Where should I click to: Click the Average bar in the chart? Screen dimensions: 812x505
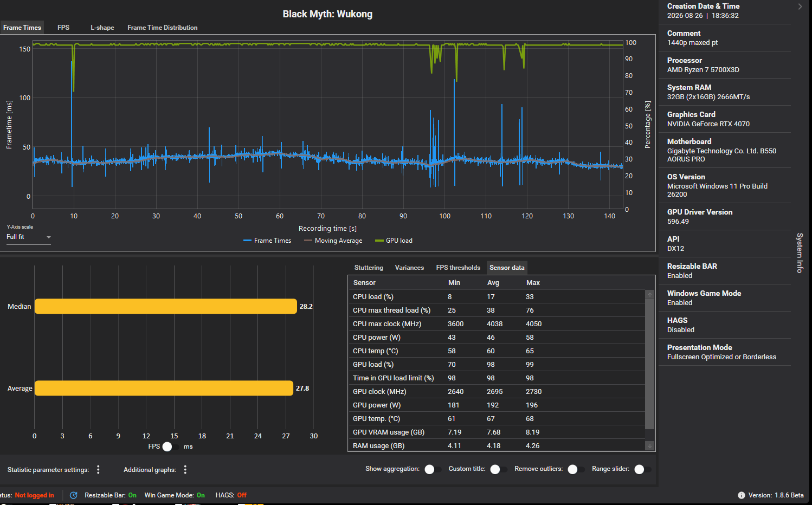tap(164, 388)
